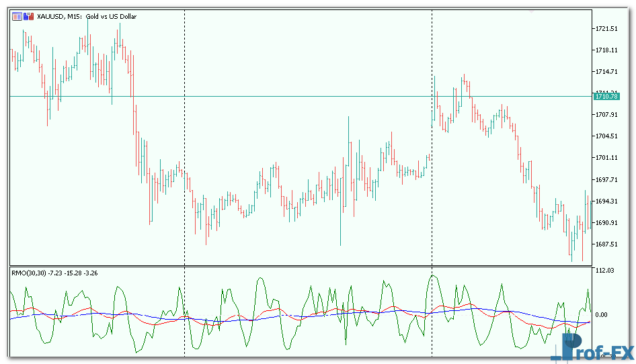636x364 pixels.
Task: Click the 112.03 indicator scale value
Action: [605, 271]
